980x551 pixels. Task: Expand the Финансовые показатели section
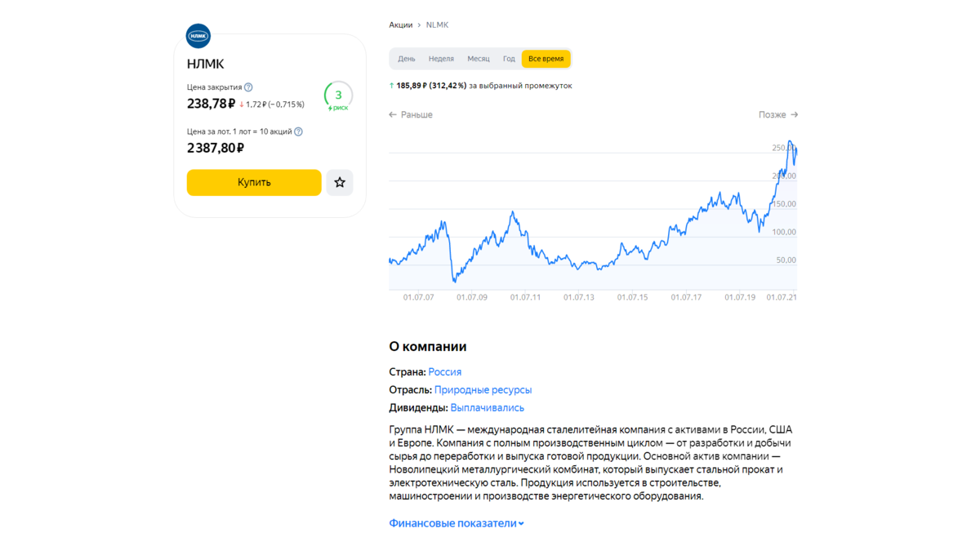click(457, 523)
